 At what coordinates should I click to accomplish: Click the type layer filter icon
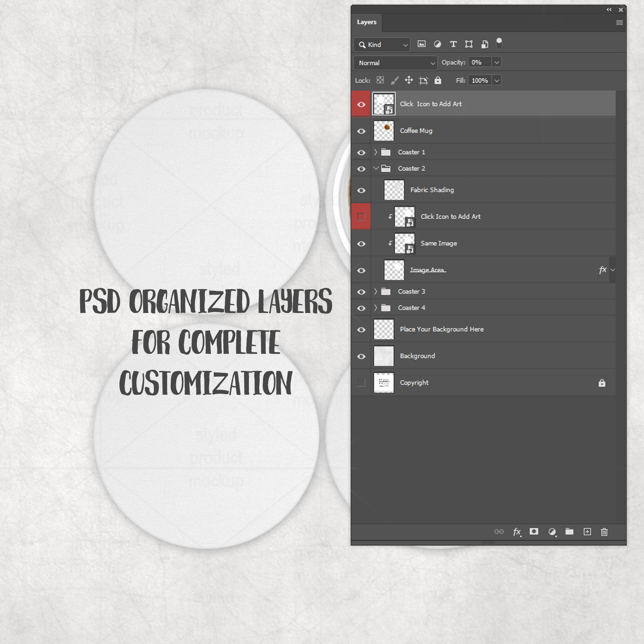point(453,44)
